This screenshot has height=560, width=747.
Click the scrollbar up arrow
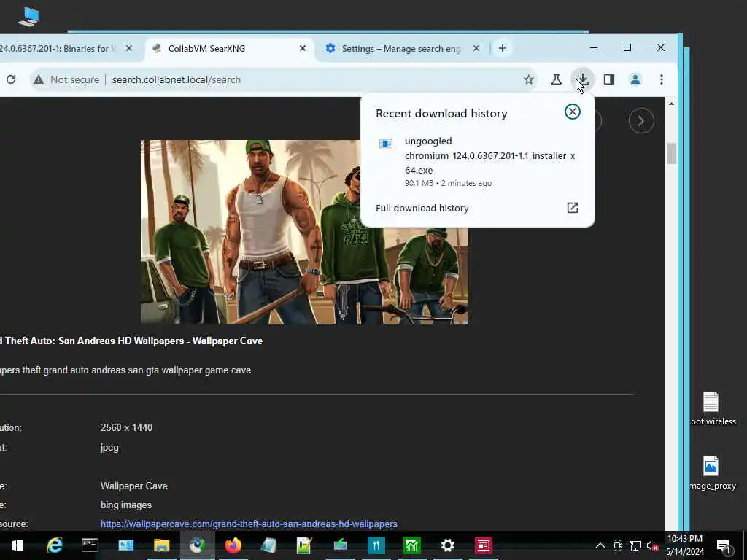(671, 104)
